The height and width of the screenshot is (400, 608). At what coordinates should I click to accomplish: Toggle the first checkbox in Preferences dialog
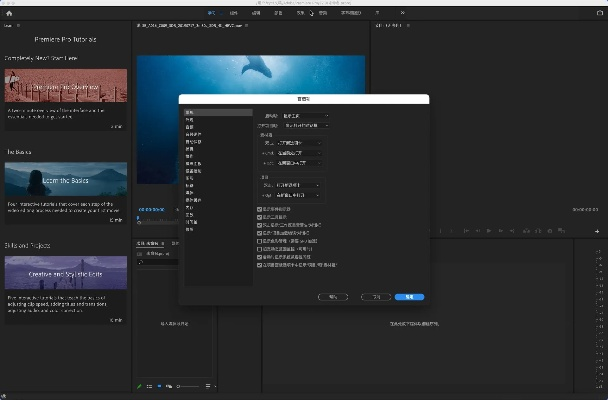pyautogui.click(x=260, y=209)
